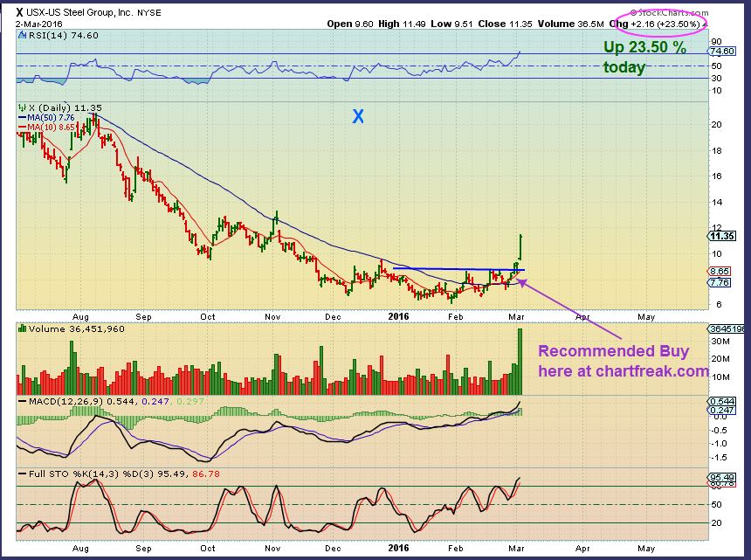Click 'May' on the price panel date axis
Image resolution: width=751 pixels, height=560 pixels.
click(x=646, y=316)
